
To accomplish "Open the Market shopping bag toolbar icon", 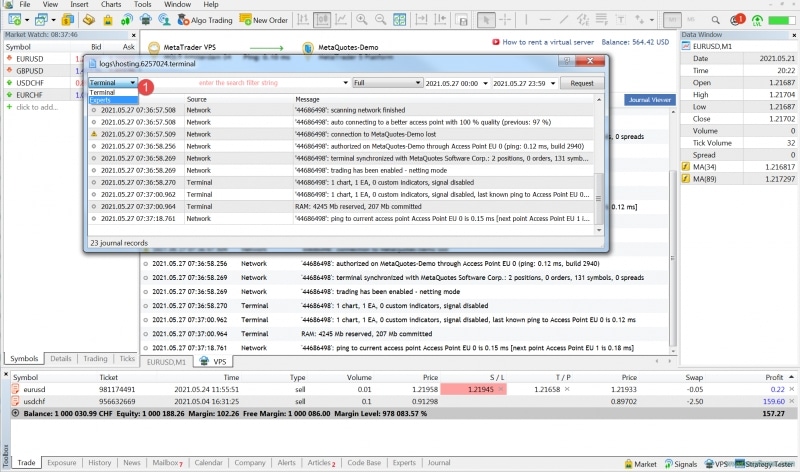I will (x=108, y=20).
